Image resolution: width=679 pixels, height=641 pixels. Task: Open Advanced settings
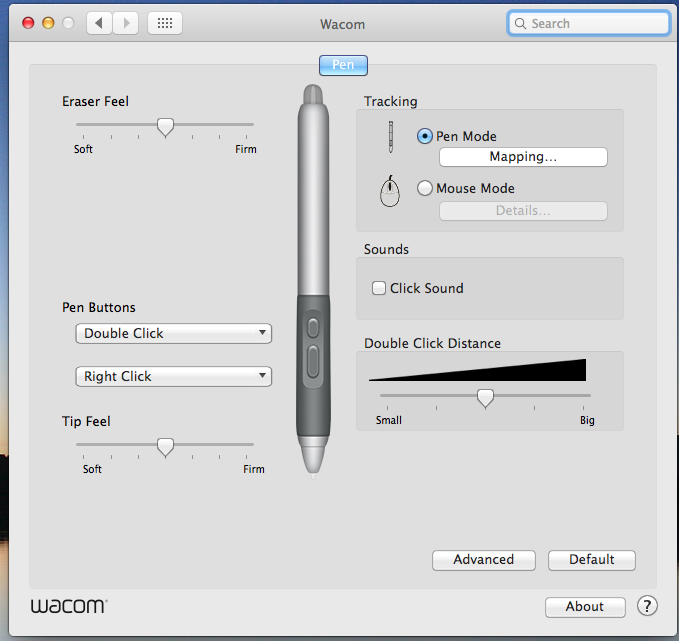click(484, 560)
